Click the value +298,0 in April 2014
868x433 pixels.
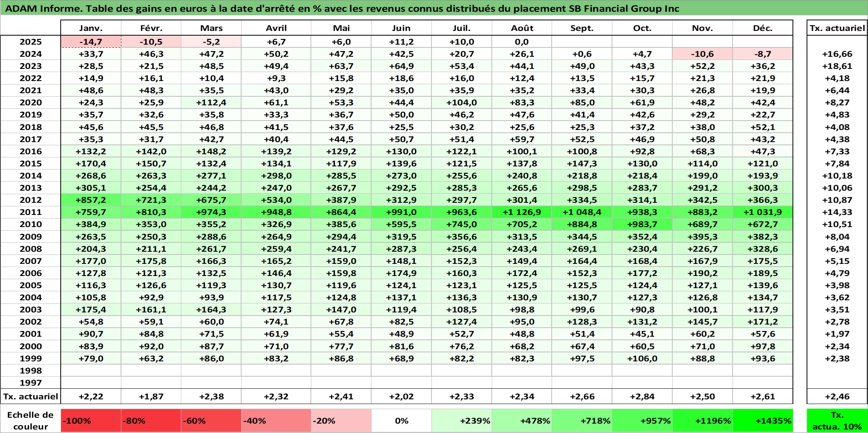(276, 176)
